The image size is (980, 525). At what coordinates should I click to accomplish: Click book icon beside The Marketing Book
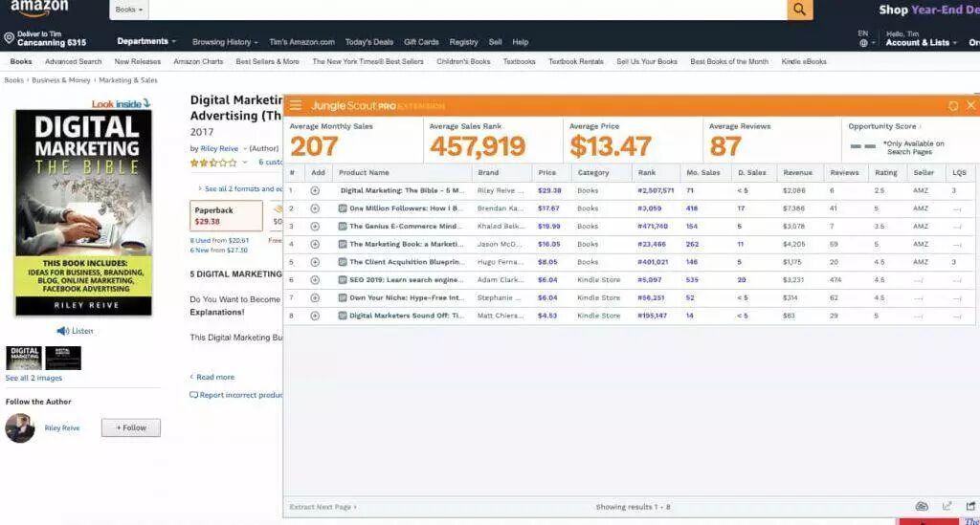tap(343, 244)
